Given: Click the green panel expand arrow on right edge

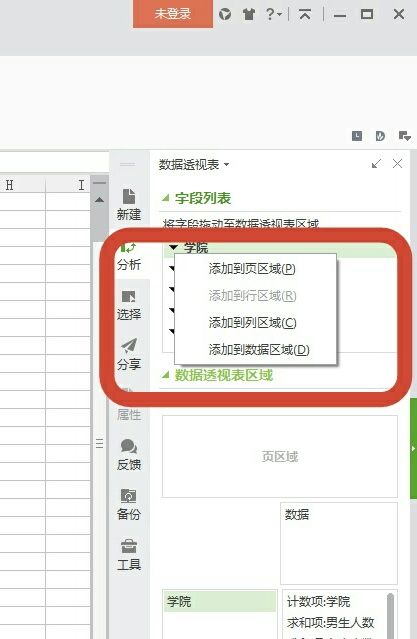Looking at the screenshot, I should point(413,448).
